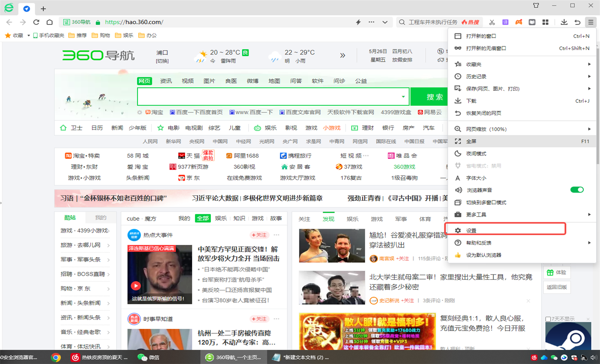Open the orange game controller extension
600x364 pixels.
coord(519,22)
